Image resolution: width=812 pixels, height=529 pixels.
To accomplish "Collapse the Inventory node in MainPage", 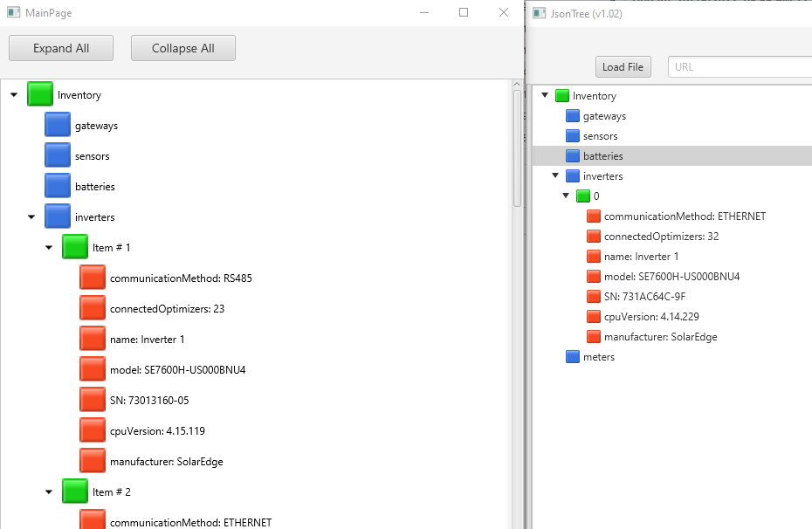I will click(x=14, y=95).
